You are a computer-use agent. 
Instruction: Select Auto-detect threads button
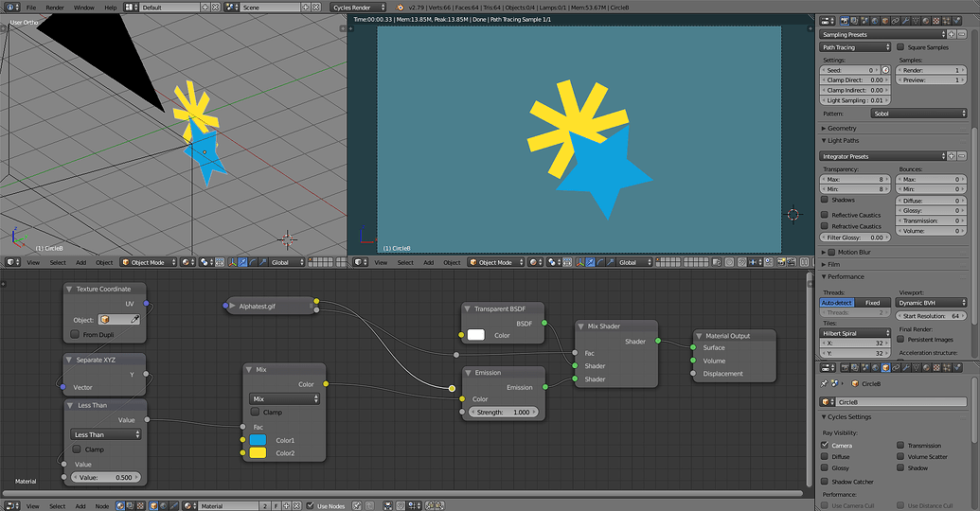tap(837, 303)
